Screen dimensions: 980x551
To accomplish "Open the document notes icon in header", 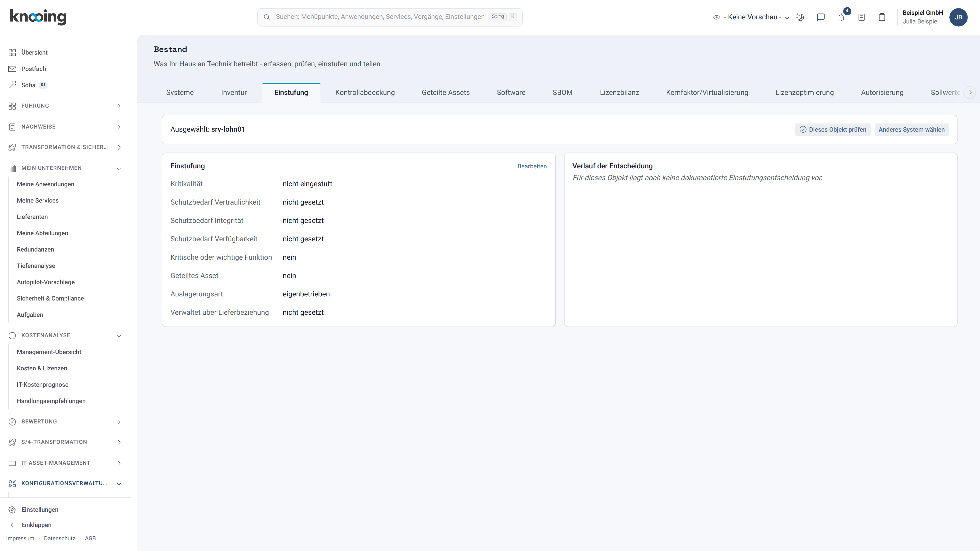I will pyautogui.click(x=862, y=17).
